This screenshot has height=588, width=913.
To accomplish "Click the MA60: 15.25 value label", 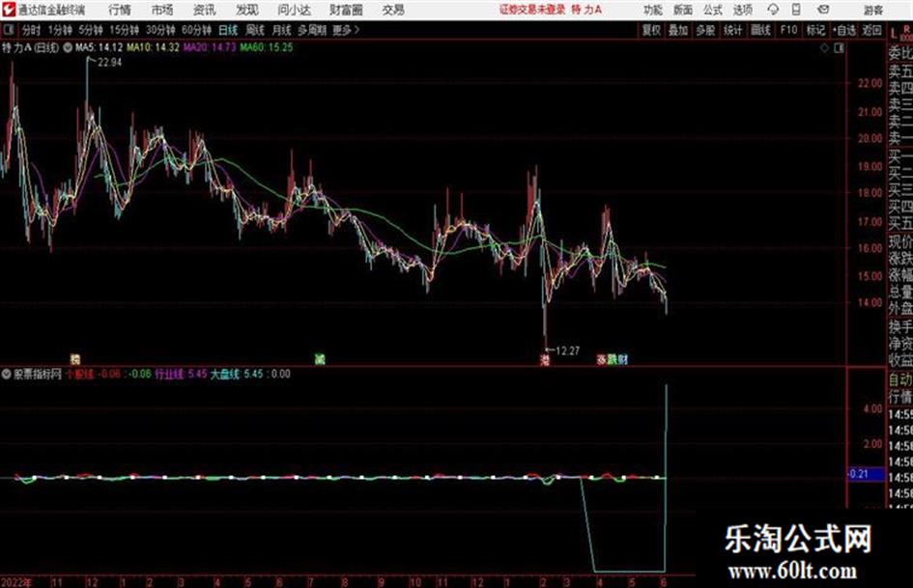I will [266, 47].
